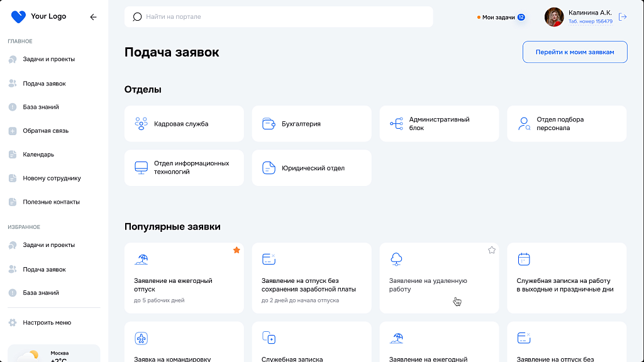Click the people-network icon on Кадровая служба card
644x362 pixels.
click(x=141, y=124)
